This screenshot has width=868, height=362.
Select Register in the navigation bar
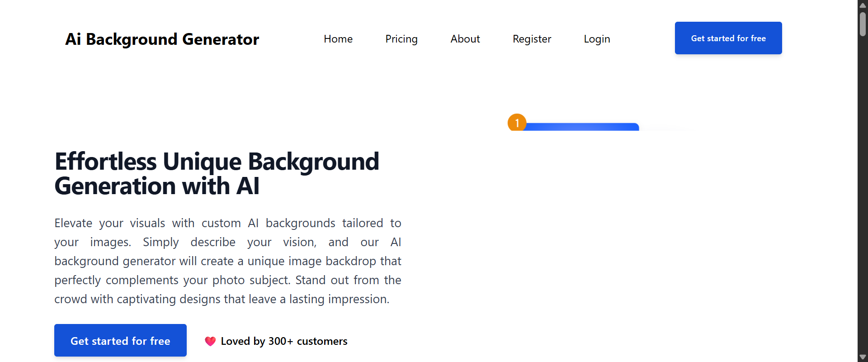click(532, 39)
